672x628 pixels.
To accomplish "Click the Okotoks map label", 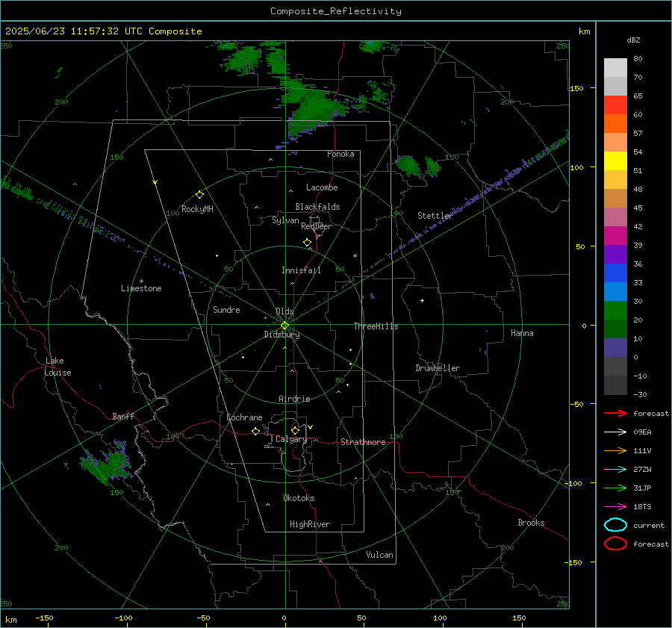I will 299,498.
